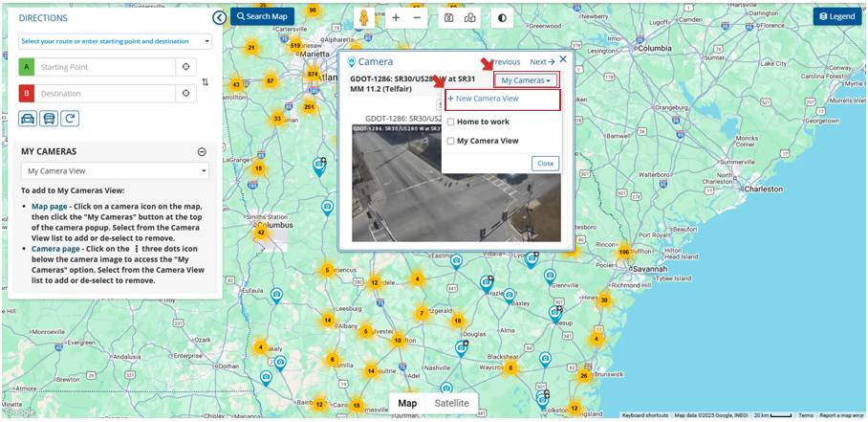868x422 pixels.
Task: Collapse the My Cameras section
Action: (202, 151)
